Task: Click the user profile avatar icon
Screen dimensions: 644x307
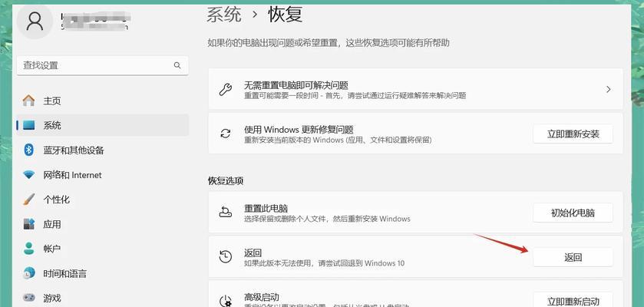Action: point(35,21)
